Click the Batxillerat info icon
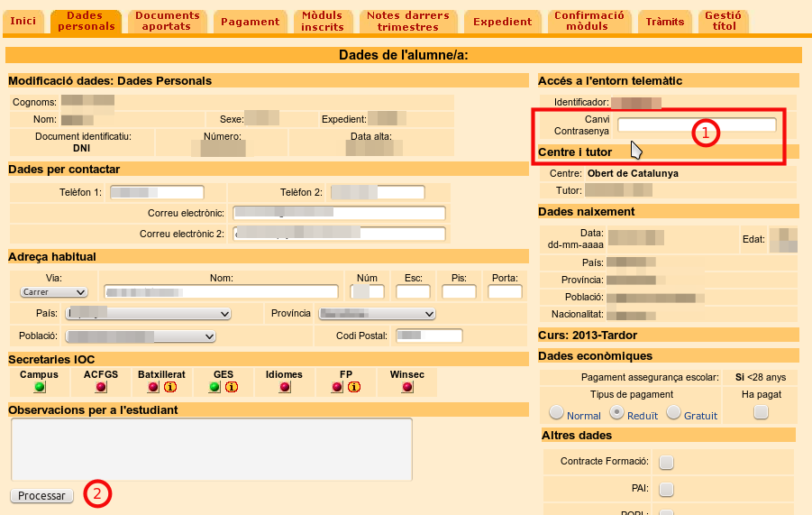Screen dimensions: 812x515 coord(169,388)
